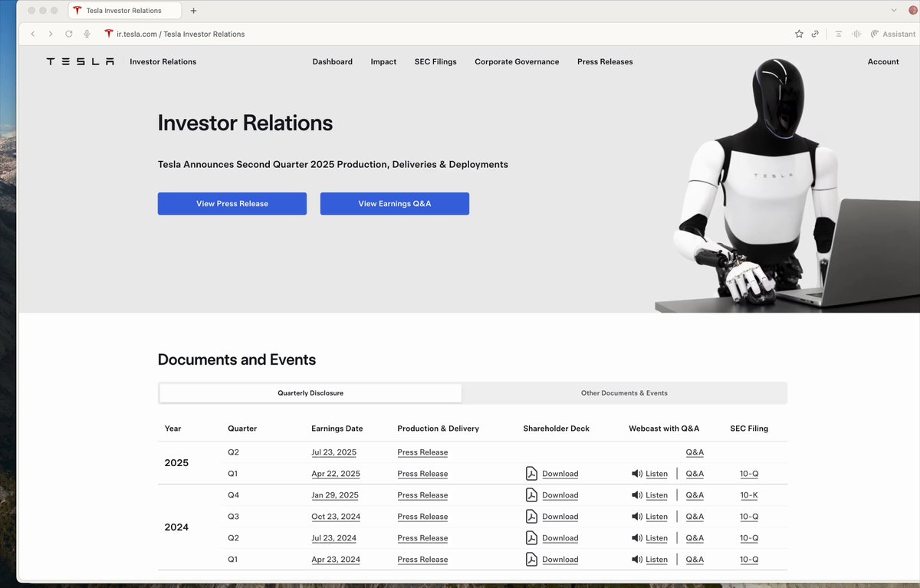Open the Apr 22, 2025 earnings date link
The height and width of the screenshot is (588, 920).
(x=335, y=474)
